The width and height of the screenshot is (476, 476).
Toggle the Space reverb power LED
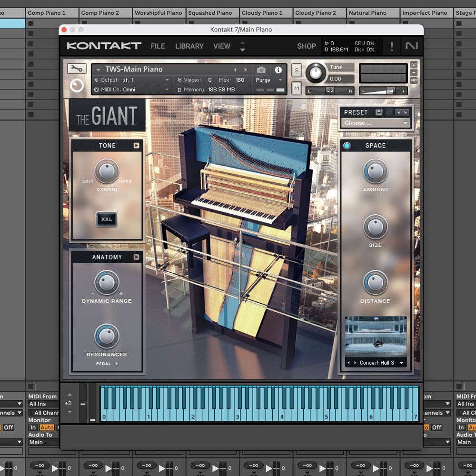347,146
